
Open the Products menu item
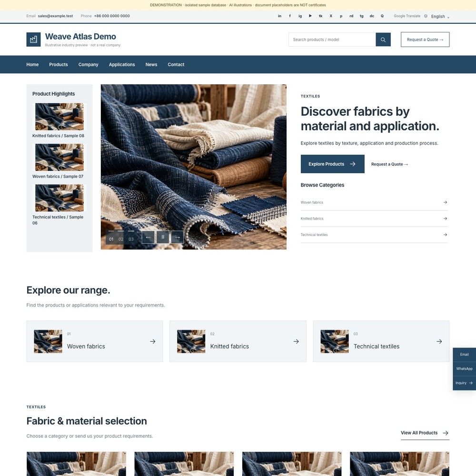(x=59, y=65)
